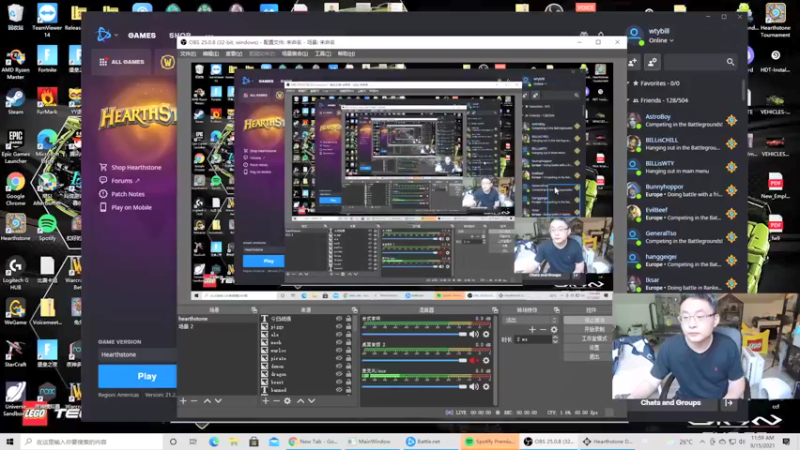800x450 pixels.
Task: Open the scene transition type dropdown
Action: 530,320
